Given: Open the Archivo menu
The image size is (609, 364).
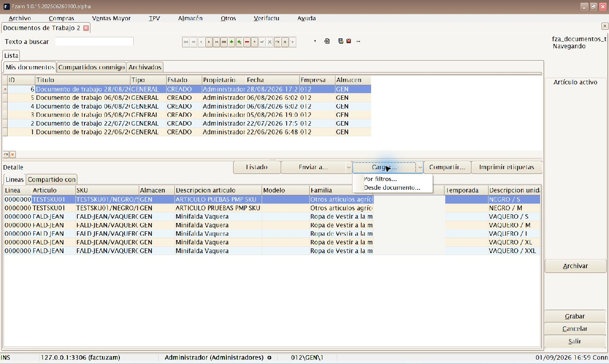Looking at the screenshot, I should pyautogui.click(x=20, y=18).
